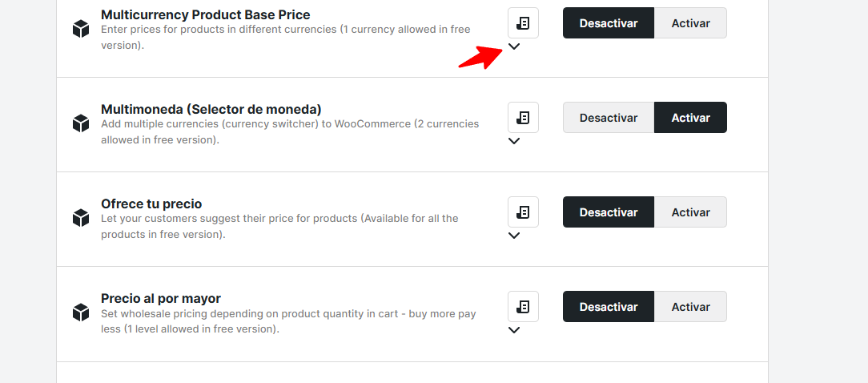Click the Multimoneda (Selector de moneda) title

[211, 109]
